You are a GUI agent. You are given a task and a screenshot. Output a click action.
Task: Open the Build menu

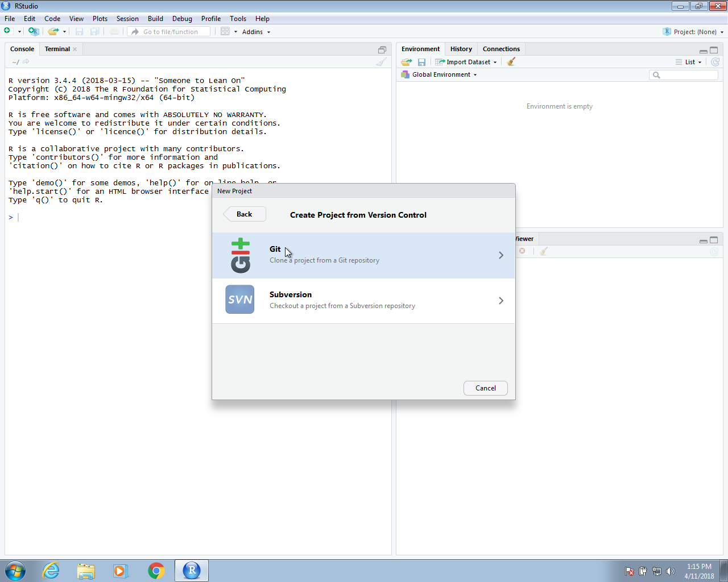point(155,19)
